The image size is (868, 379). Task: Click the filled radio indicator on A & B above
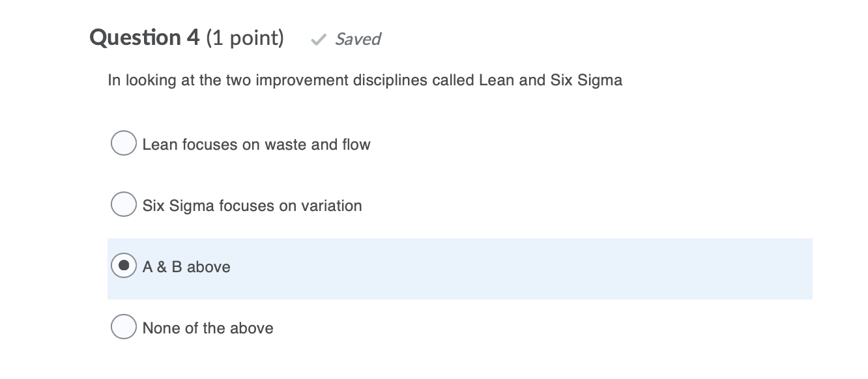[x=123, y=265]
